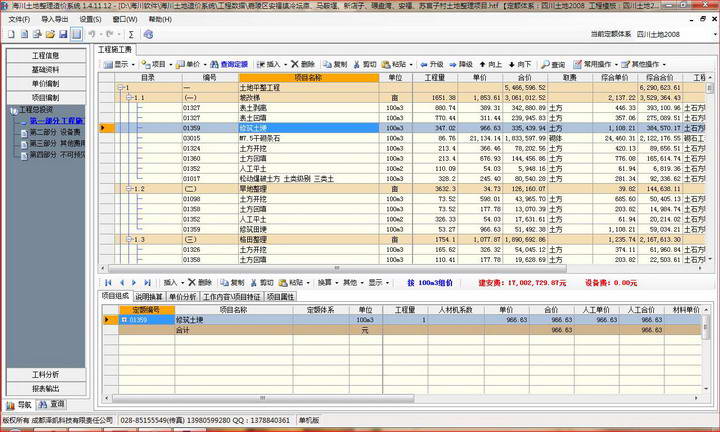Switch to the 导航 bottom tab
The image size is (720, 432).
coord(19,405)
